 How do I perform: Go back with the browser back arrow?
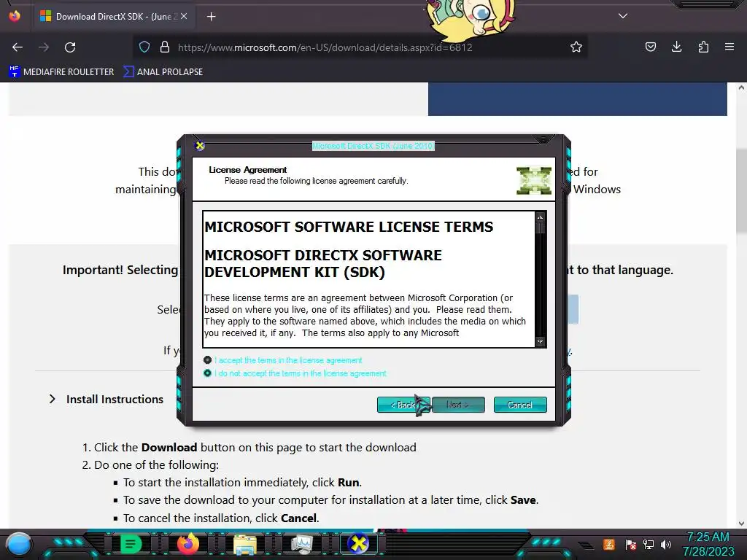click(x=18, y=47)
